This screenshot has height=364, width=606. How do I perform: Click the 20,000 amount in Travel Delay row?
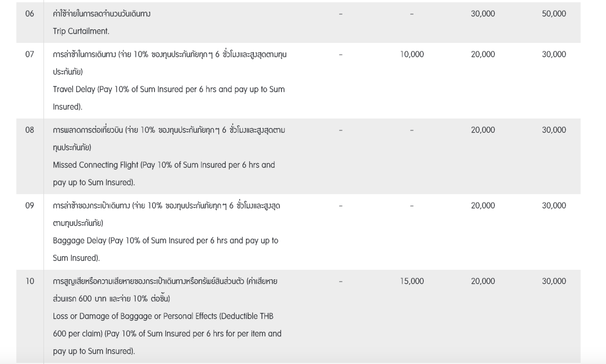click(482, 54)
